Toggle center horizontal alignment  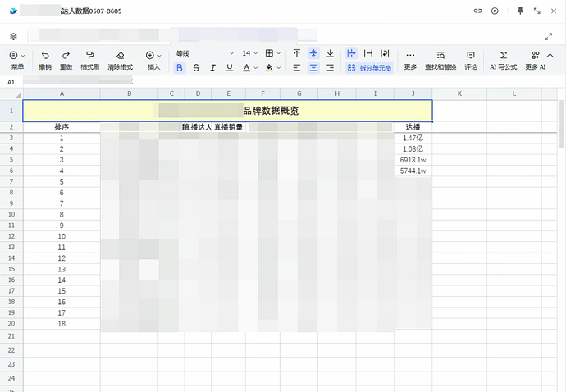point(313,67)
